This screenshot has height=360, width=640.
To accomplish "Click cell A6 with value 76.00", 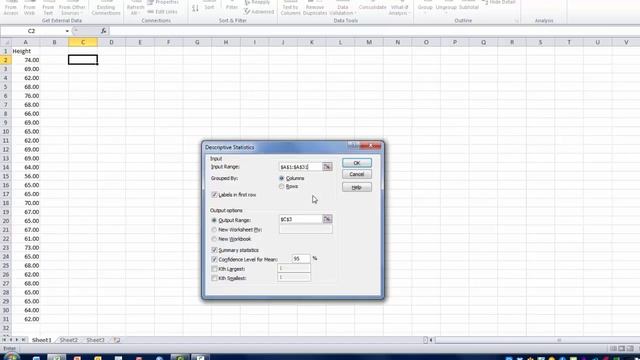I will 26,96.
